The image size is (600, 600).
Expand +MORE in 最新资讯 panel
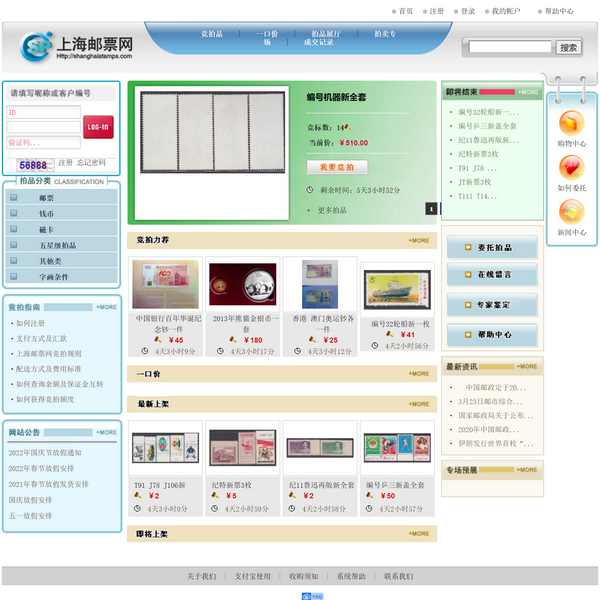click(x=527, y=366)
